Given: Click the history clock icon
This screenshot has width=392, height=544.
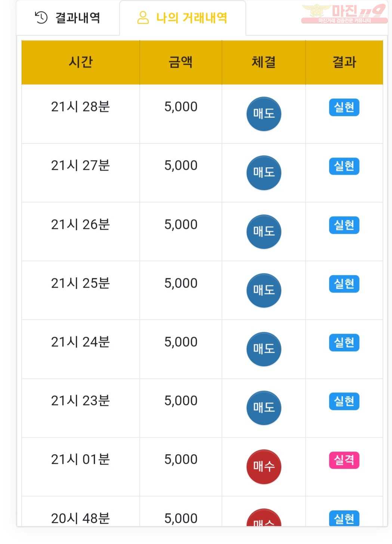Looking at the screenshot, I should coord(41,18).
